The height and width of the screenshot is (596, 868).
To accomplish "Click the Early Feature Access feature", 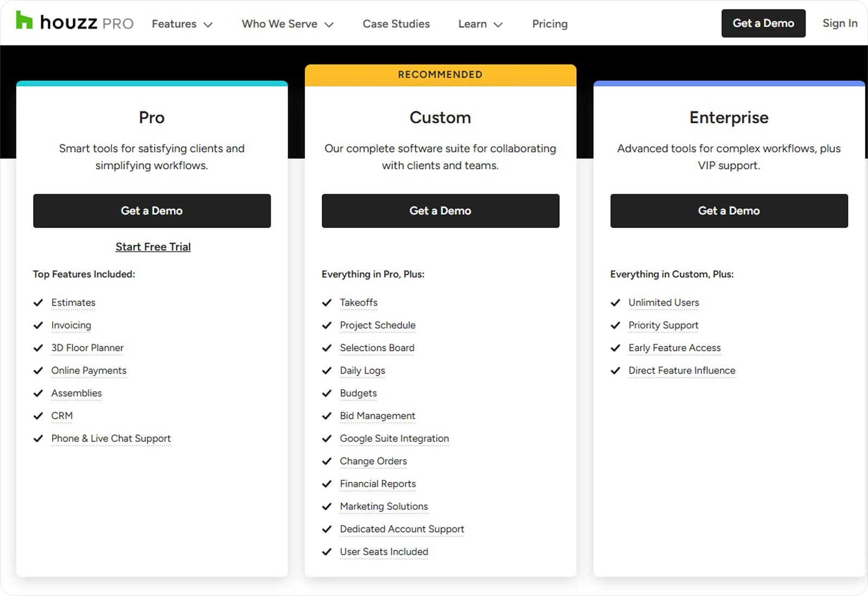I will click(674, 348).
